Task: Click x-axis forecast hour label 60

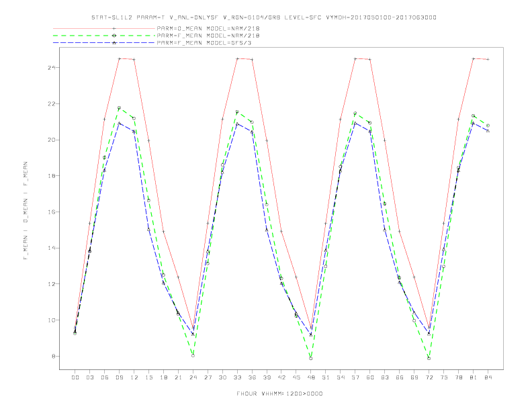Action: (370, 377)
